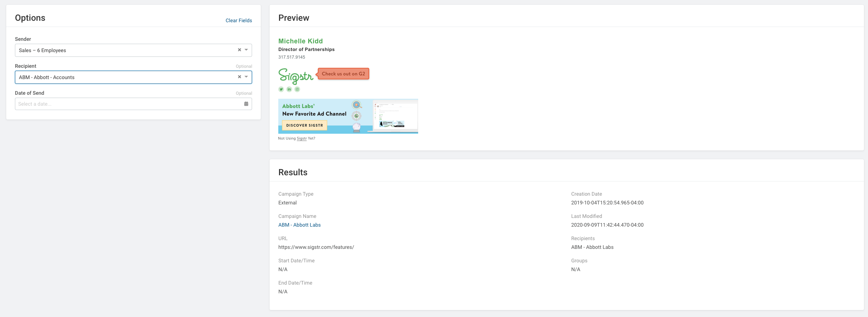868x317 pixels.
Task: Clear the Sender selection with the x icon
Action: point(239,50)
